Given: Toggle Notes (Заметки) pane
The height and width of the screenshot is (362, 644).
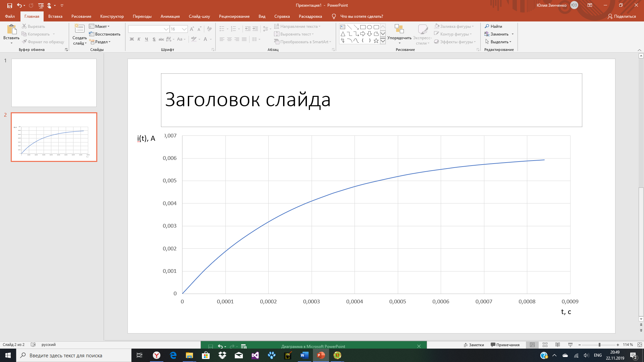Looking at the screenshot, I should [x=474, y=345].
